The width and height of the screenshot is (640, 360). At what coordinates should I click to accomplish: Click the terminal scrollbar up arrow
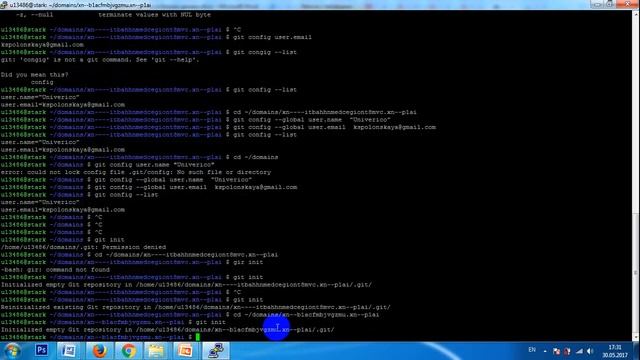point(636,14)
